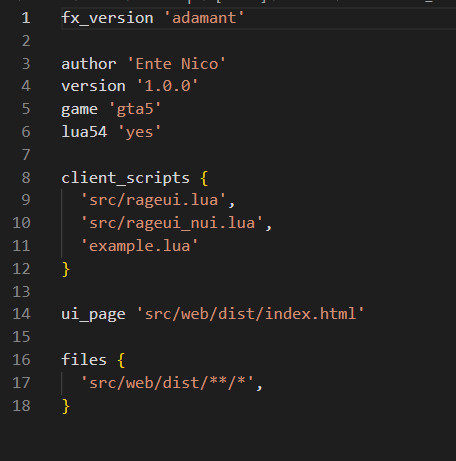
Task: Click the client_scripts keyword
Action: 125,178
